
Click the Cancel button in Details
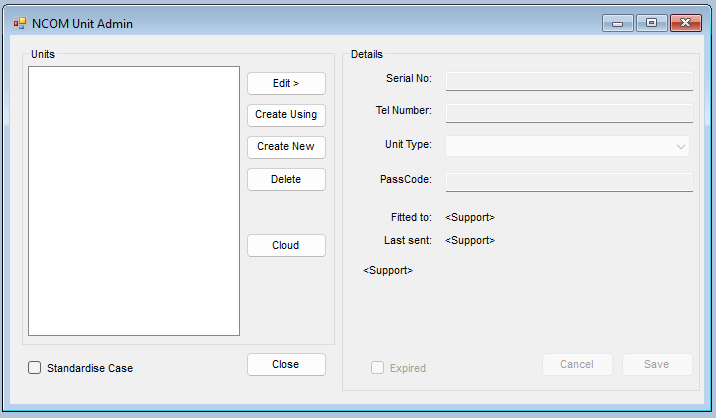(x=577, y=365)
